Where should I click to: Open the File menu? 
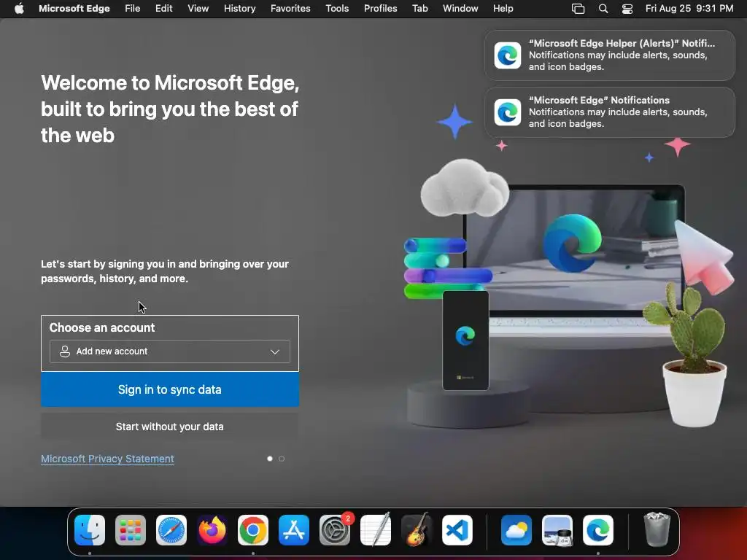pos(133,9)
